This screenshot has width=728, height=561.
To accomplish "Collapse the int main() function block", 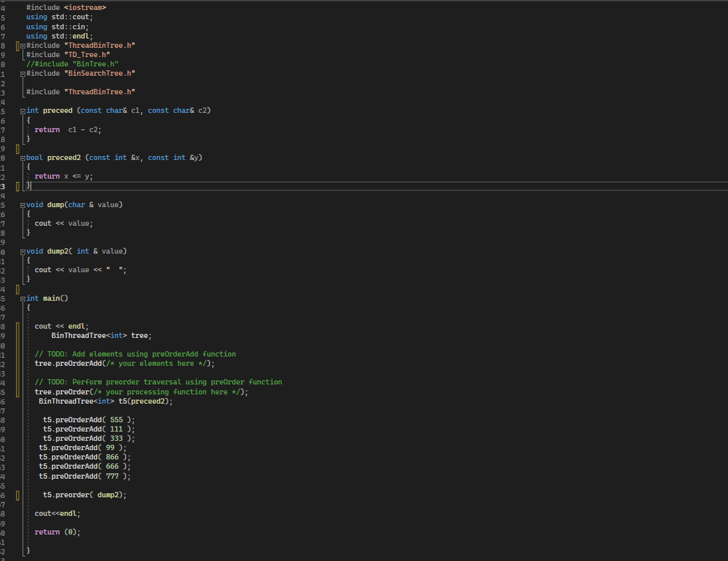I will [x=23, y=299].
